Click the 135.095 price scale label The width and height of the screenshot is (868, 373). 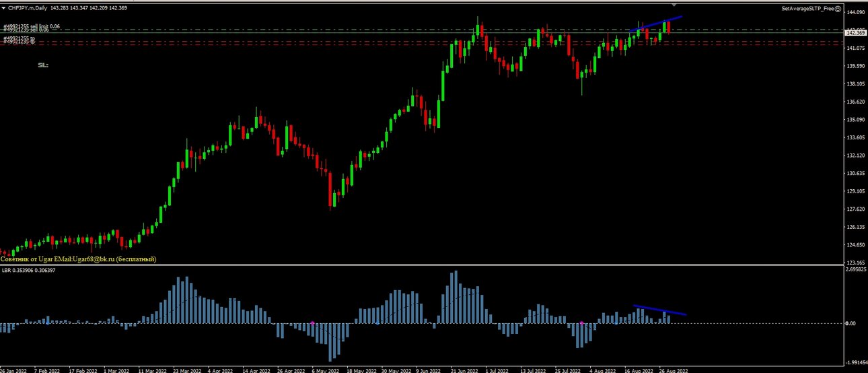[856, 119]
